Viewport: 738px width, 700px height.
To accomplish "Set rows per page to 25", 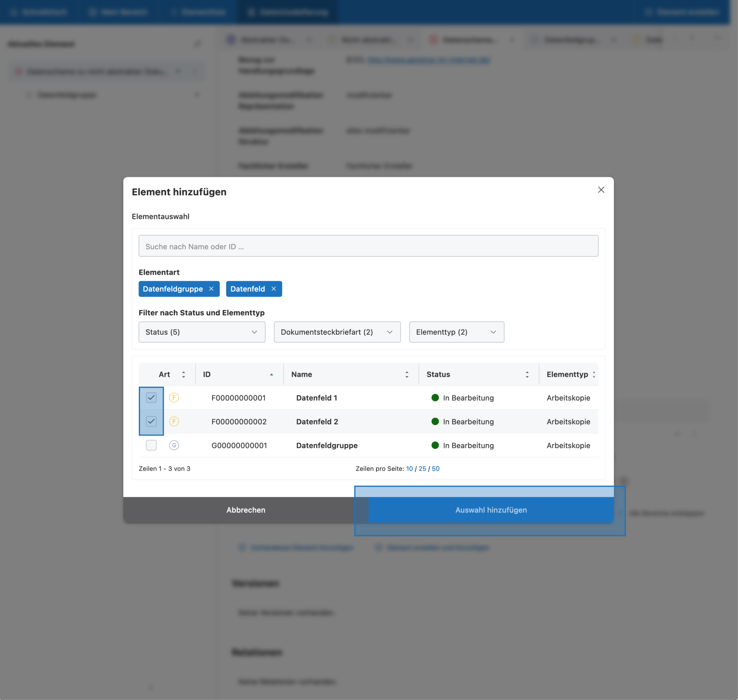I will coord(422,468).
